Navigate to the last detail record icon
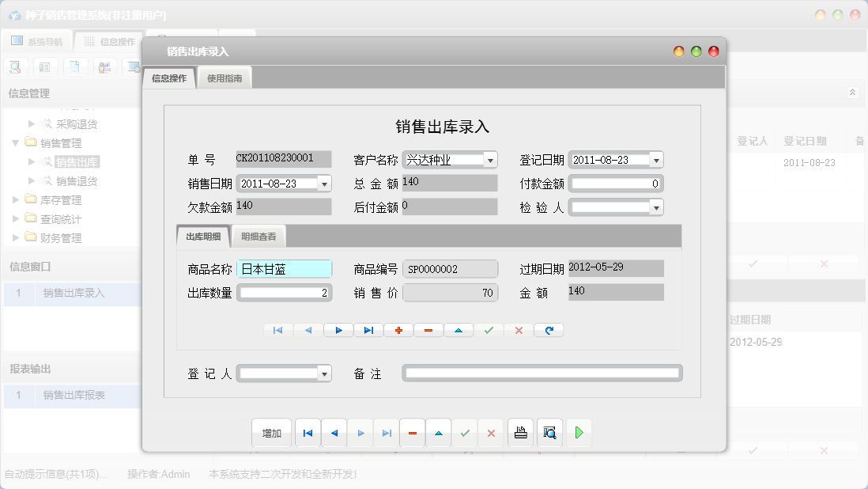Image resolution: width=868 pixels, height=489 pixels. pos(368,330)
